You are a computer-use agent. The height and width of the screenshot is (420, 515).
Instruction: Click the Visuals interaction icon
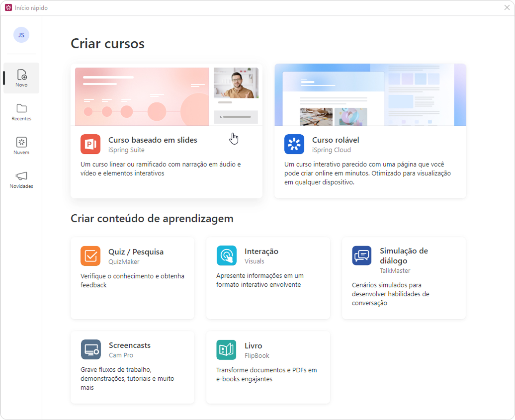227,256
